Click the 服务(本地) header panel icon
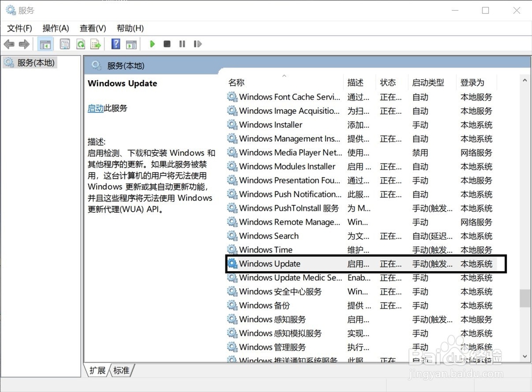532x392 pixels. click(96, 65)
